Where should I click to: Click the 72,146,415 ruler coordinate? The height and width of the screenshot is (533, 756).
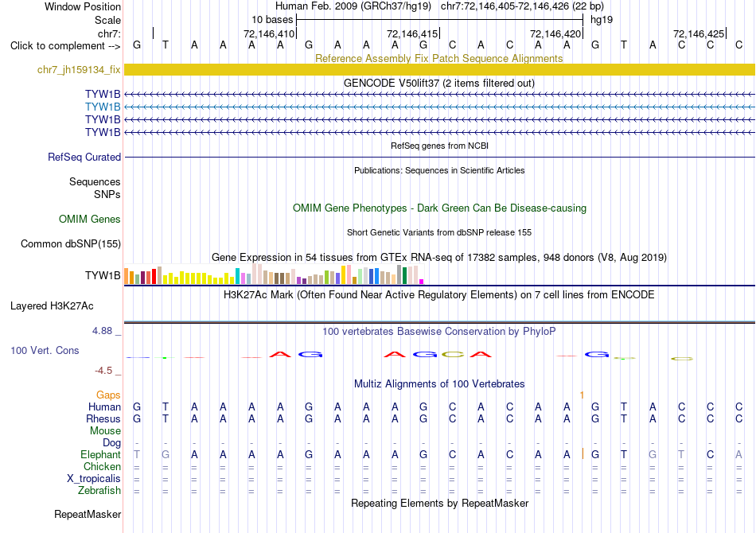412,33
